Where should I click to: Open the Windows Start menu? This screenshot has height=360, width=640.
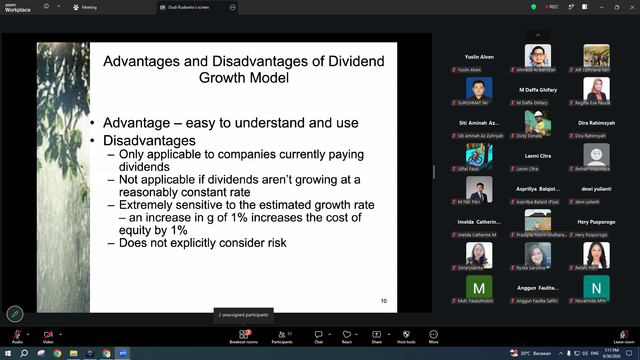[x=8, y=353]
